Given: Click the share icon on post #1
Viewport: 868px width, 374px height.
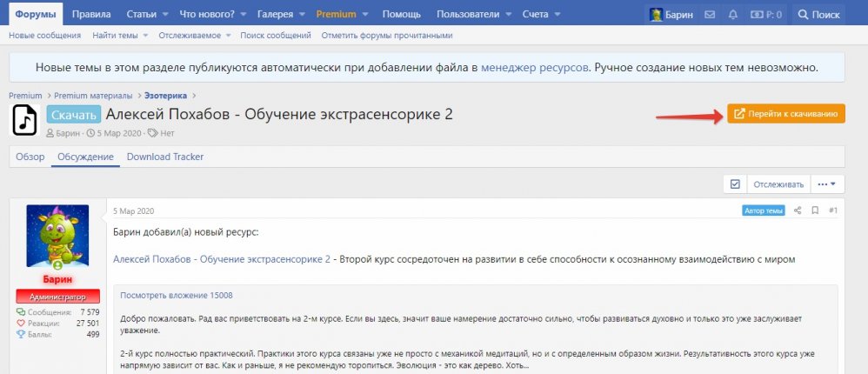Looking at the screenshot, I should (x=798, y=210).
